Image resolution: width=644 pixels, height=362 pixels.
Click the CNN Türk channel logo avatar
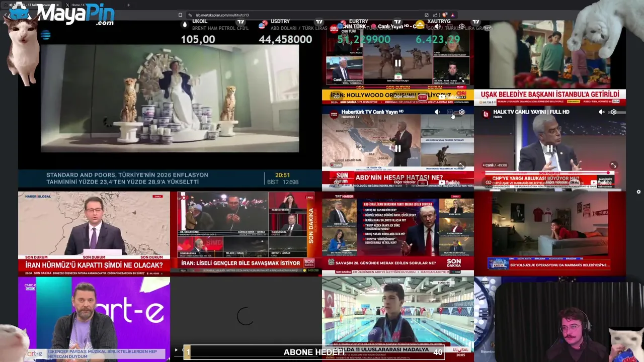(334, 28)
